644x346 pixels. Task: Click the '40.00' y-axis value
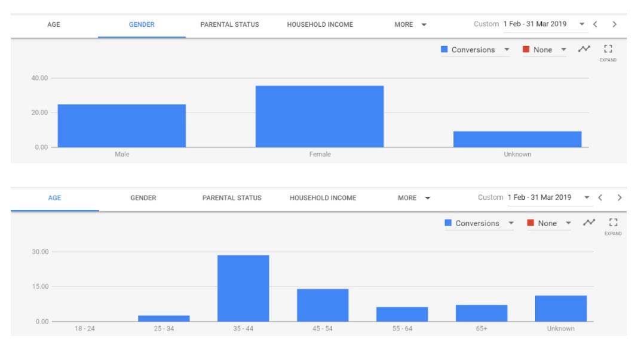coord(39,78)
